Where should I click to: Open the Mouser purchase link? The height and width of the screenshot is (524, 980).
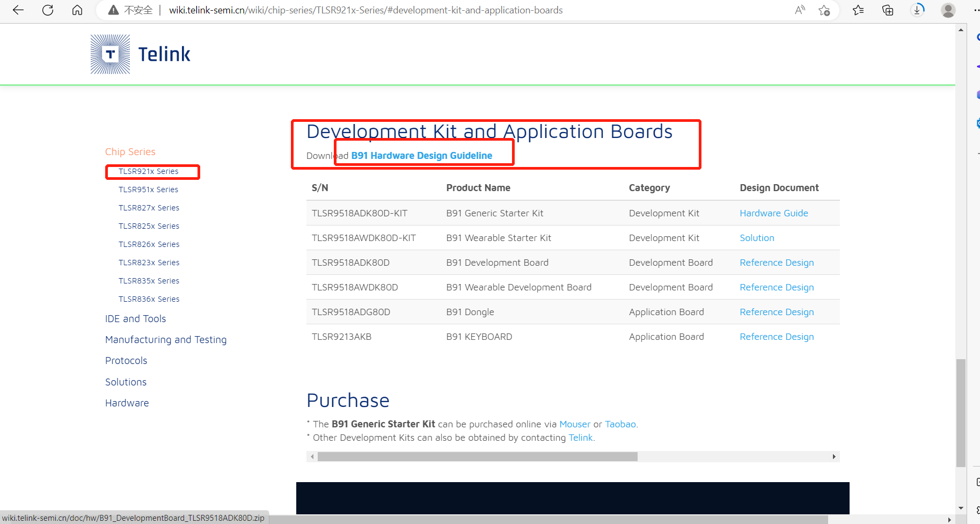click(x=574, y=424)
